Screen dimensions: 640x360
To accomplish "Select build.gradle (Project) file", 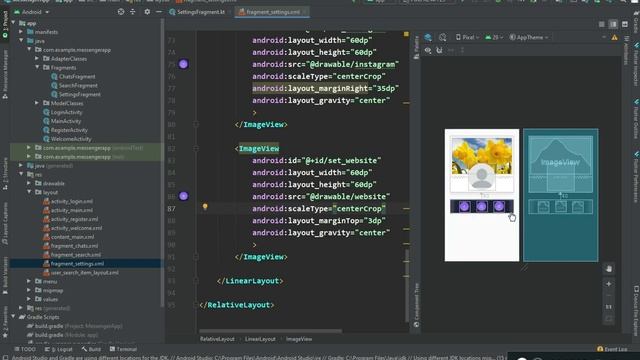I will point(74,326).
